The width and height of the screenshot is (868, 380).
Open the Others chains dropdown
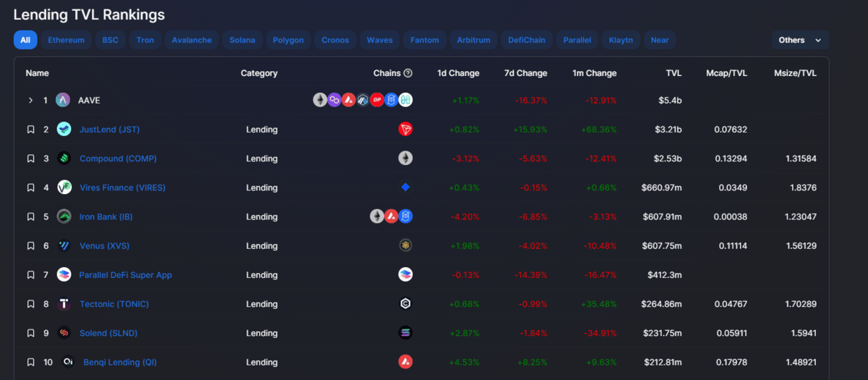(800, 40)
